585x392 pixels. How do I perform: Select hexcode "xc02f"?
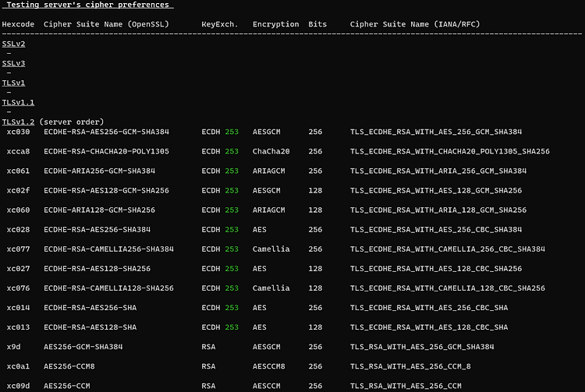tap(18, 190)
